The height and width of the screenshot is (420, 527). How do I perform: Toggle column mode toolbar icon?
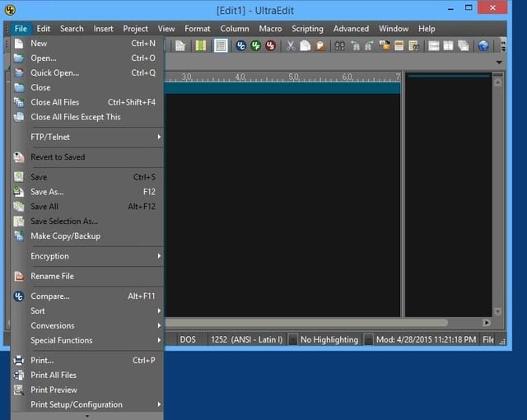pyautogui.click(x=201, y=45)
